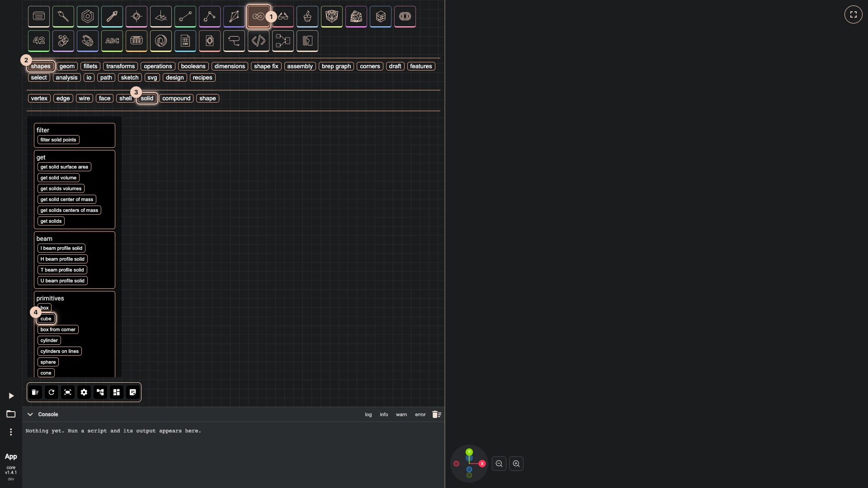Zoom out in the 3D viewport

(x=499, y=464)
